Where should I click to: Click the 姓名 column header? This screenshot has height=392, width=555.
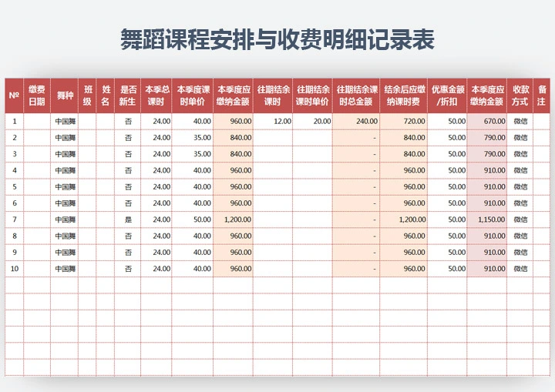coord(106,95)
